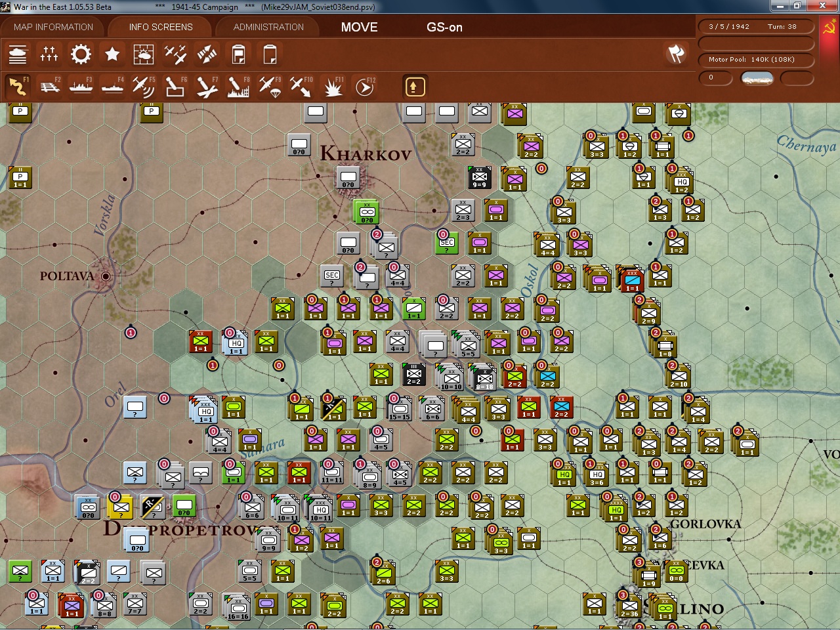Click the Soviet hammer and sickle flag
Viewport: 840px width, 630px height.
pyautogui.click(x=829, y=27)
